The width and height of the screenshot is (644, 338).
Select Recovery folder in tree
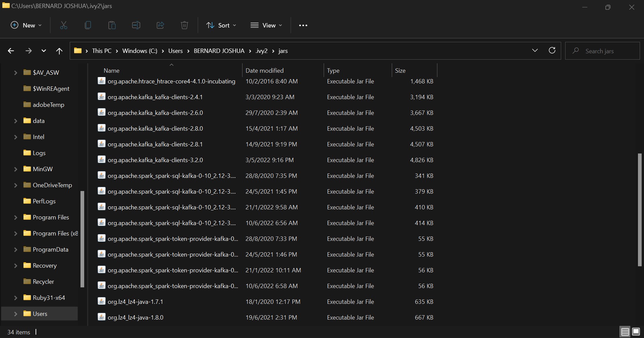40,265
